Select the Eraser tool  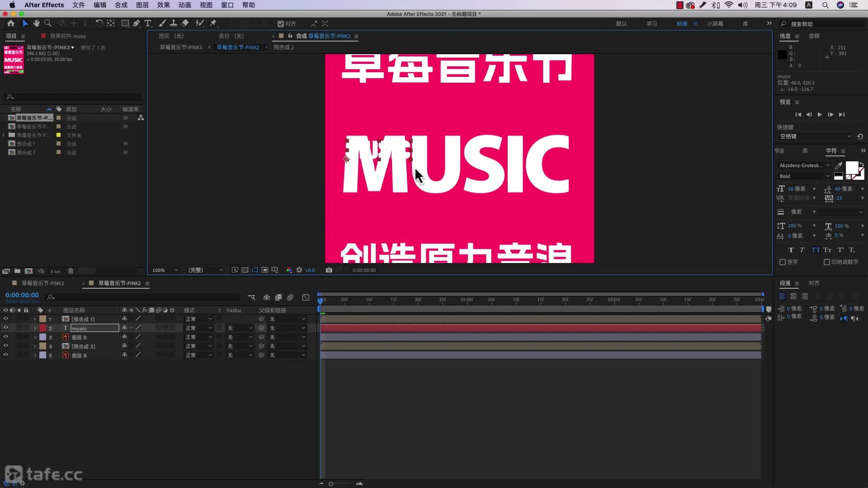coord(185,23)
